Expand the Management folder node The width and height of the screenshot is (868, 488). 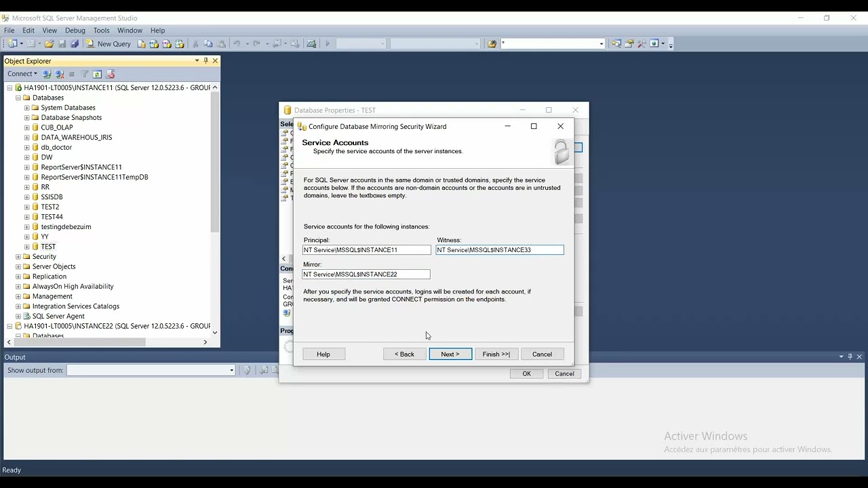coord(18,296)
